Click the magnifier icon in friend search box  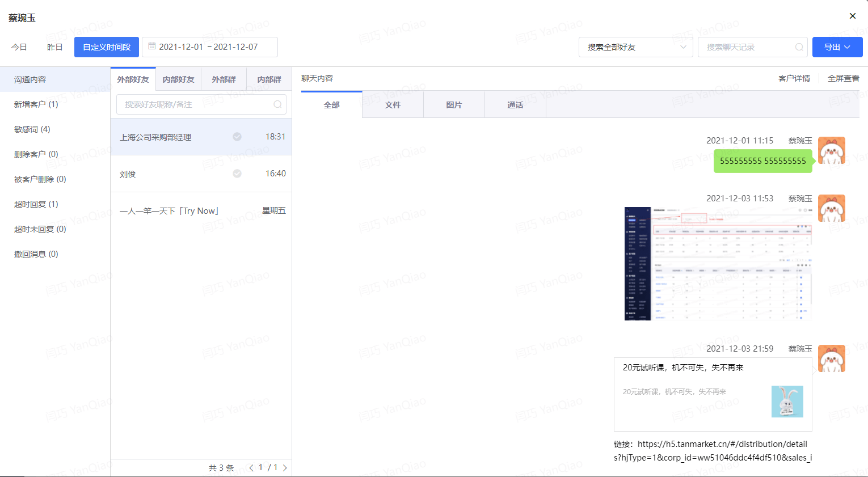277,104
